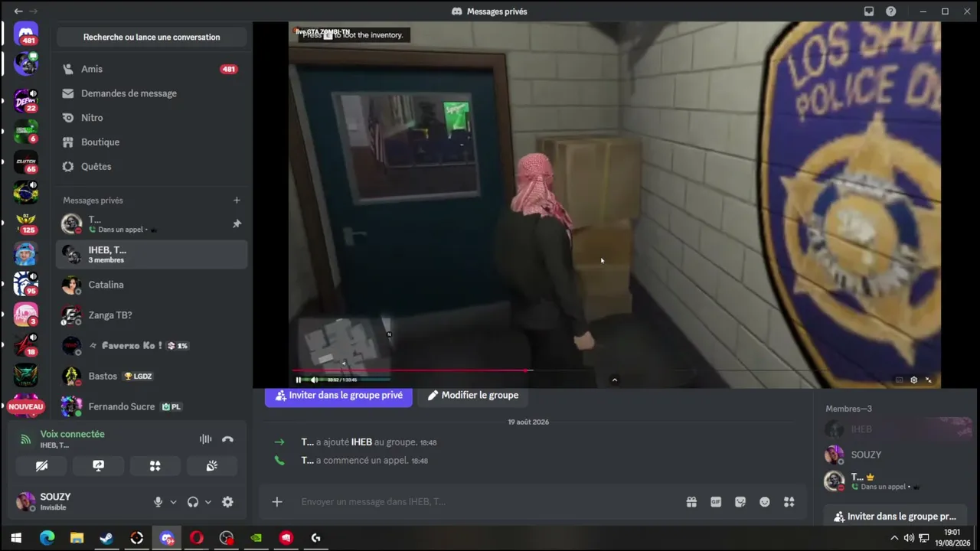
Task: Launch an activity from voice panel
Action: click(155, 466)
